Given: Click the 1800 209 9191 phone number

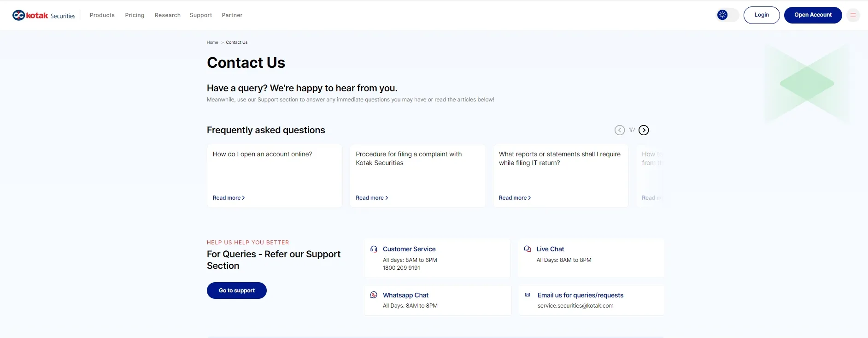Looking at the screenshot, I should 401,268.
